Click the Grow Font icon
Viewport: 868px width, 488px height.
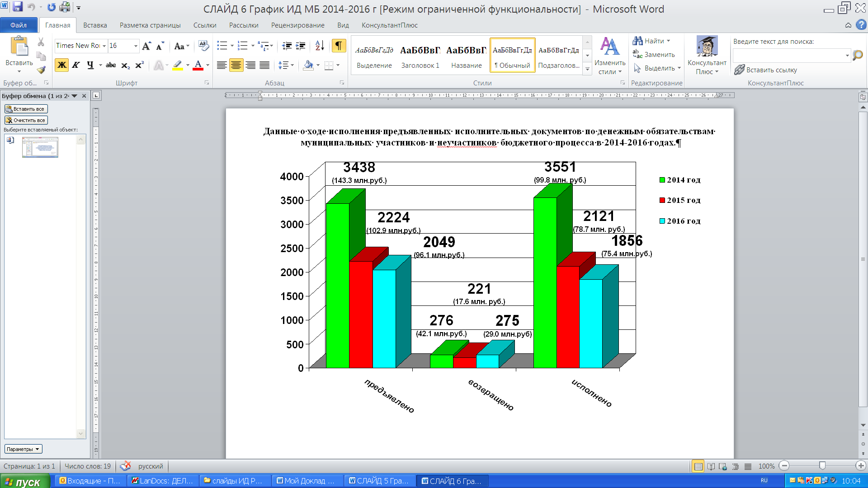pyautogui.click(x=146, y=46)
